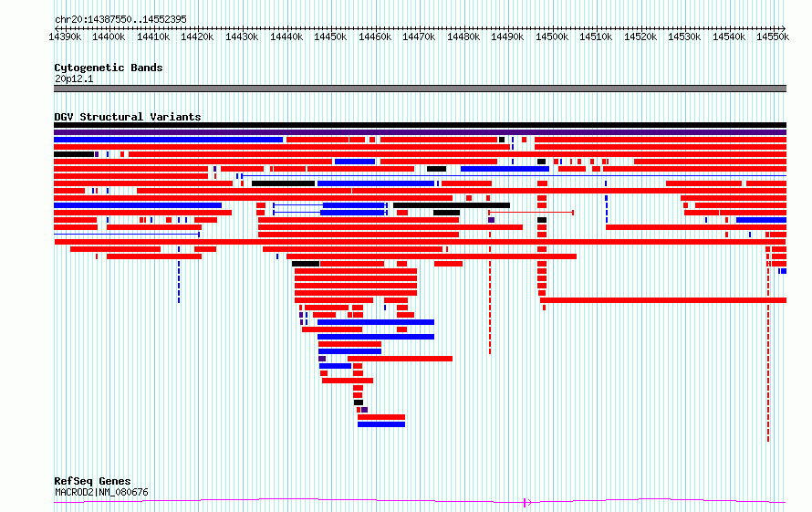Click thin blue line variant extending from 14430k
Image resolution: width=812 pixels, height=512 pixels.
[x=514, y=176]
